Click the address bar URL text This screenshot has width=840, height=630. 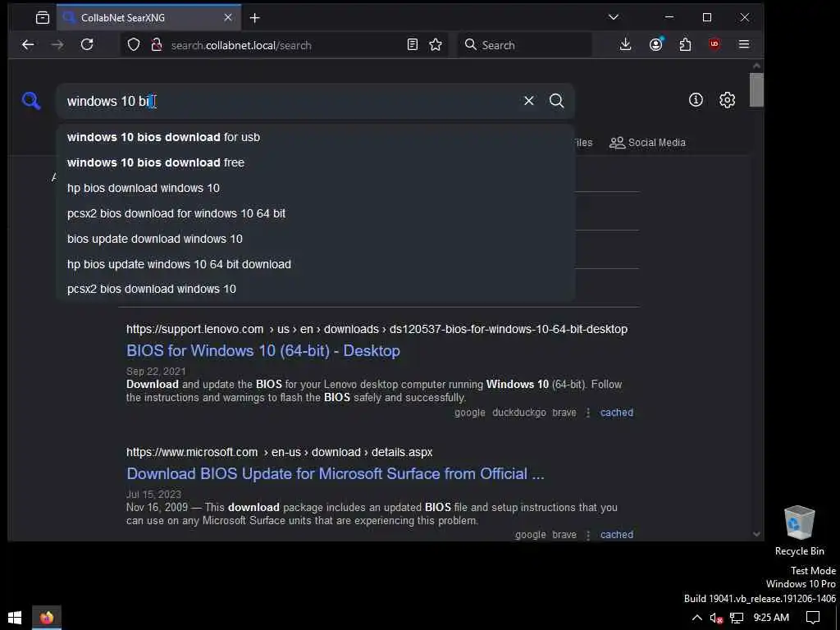point(241,46)
